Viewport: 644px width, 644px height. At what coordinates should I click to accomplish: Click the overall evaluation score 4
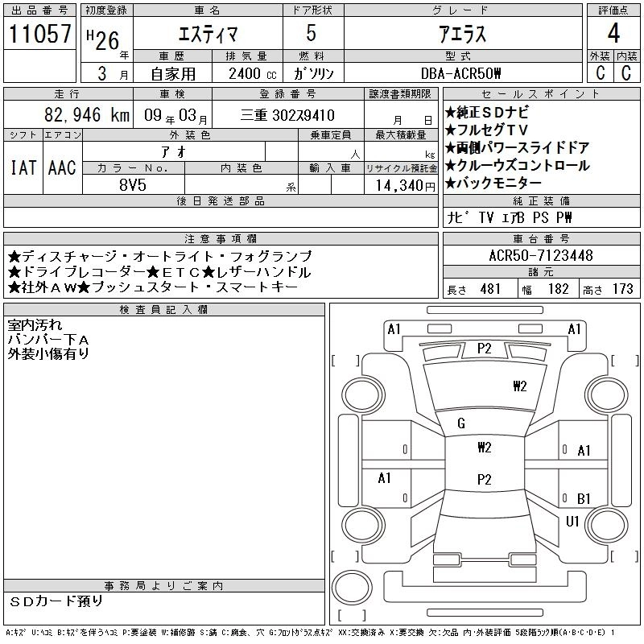pyautogui.click(x=613, y=33)
